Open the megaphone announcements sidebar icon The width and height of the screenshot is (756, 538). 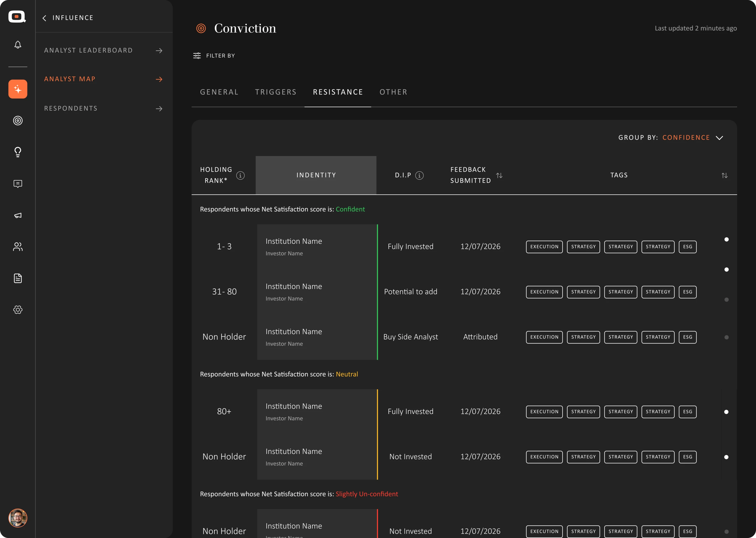[18, 215]
